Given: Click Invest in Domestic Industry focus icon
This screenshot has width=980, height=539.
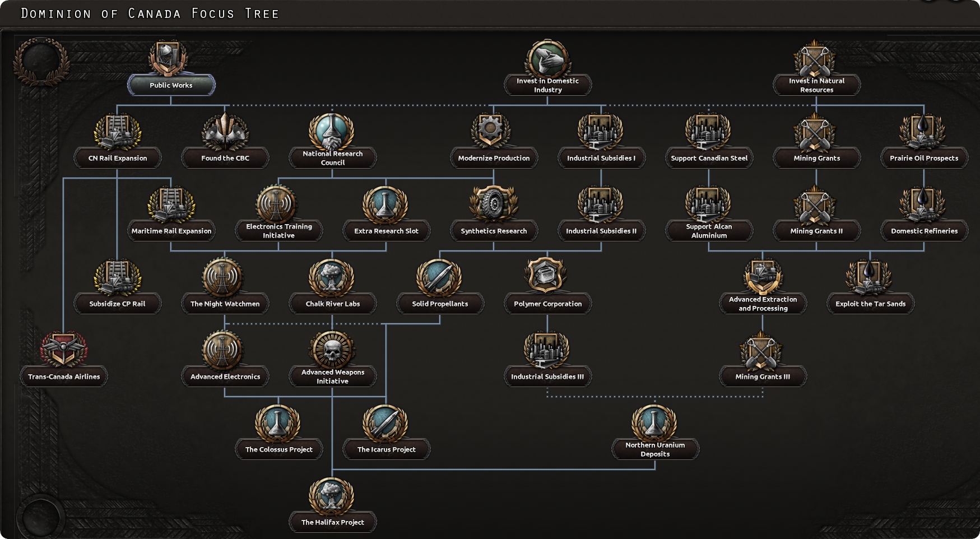Looking at the screenshot, I should point(547,58).
